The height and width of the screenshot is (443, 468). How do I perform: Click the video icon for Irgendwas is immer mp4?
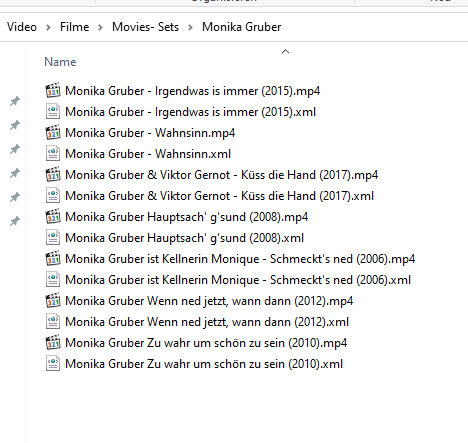pyautogui.click(x=53, y=90)
